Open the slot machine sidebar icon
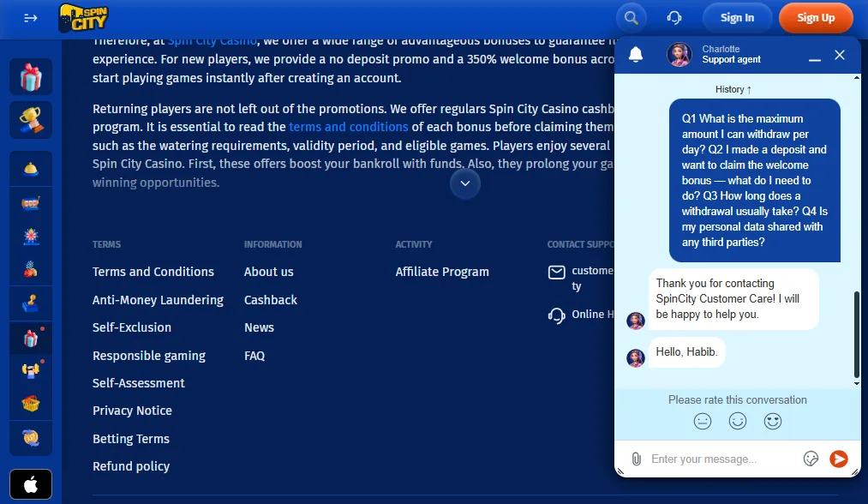 coord(31,203)
